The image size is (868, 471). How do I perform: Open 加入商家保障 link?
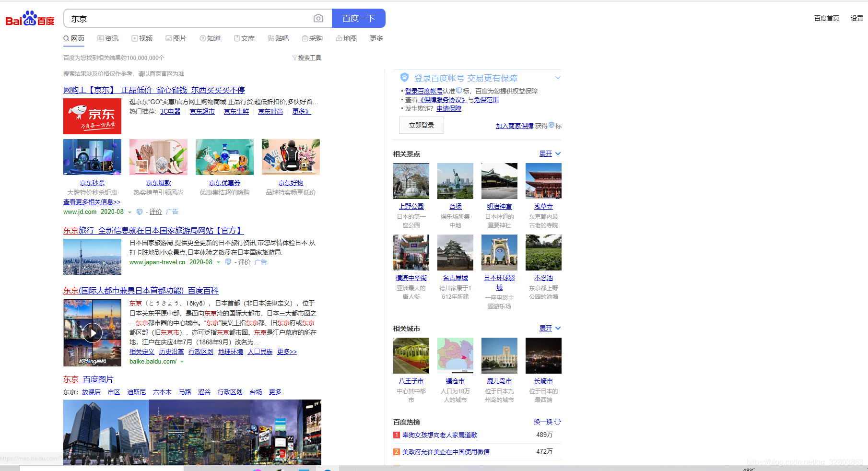pyautogui.click(x=515, y=126)
